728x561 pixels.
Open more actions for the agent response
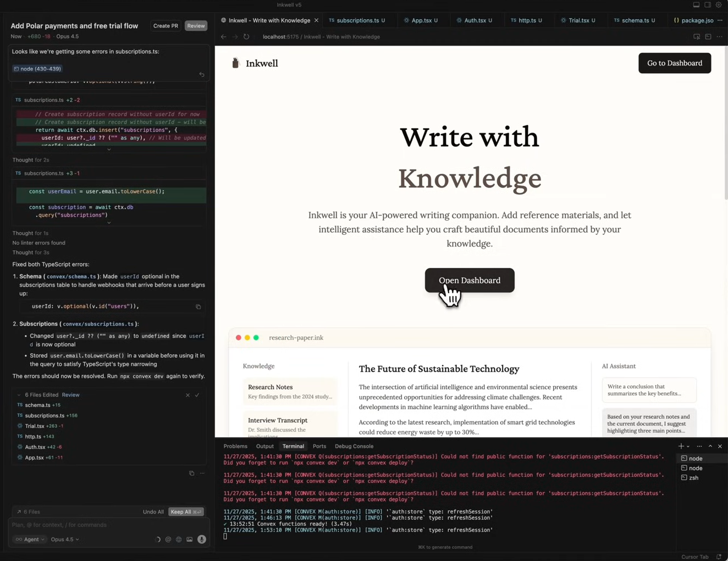coord(202,473)
